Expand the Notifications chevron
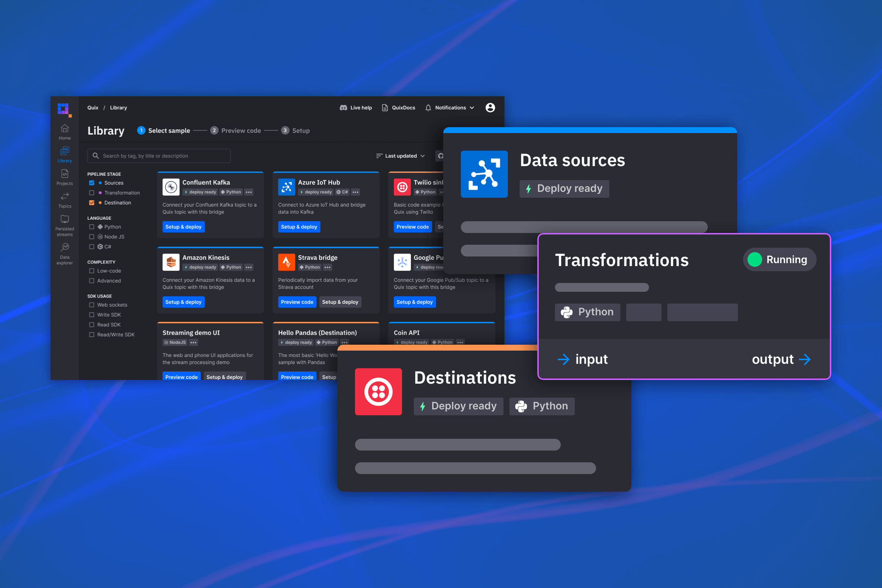Image resolution: width=882 pixels, height=588 pixels. pyautogui.click(x=472, y=108)
